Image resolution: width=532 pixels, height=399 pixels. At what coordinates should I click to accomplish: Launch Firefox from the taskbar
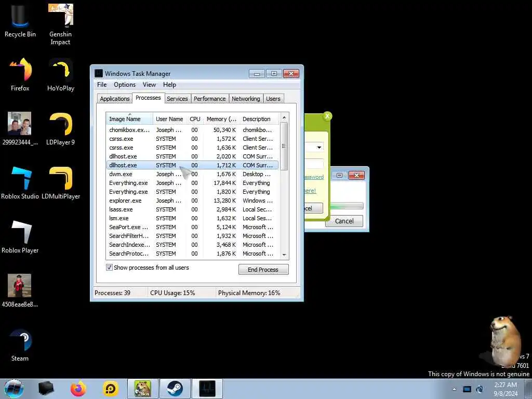(78, 389)
